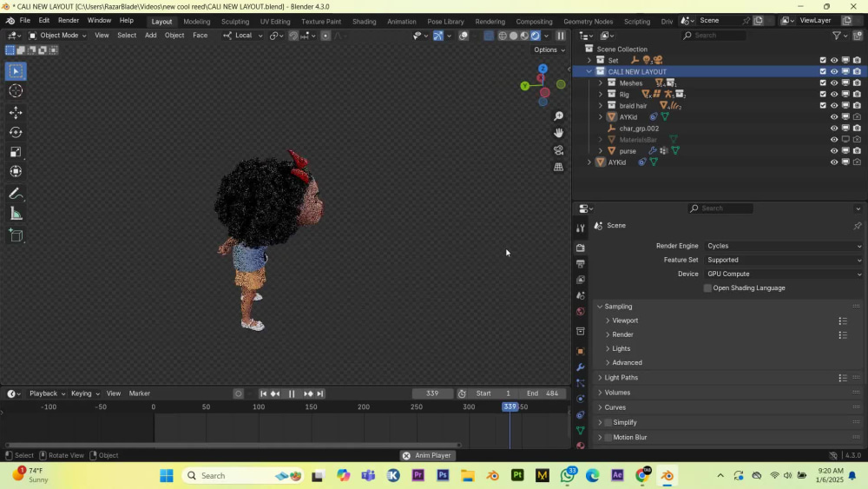Switch to the Animation workspace tab

pyautogui.click(x=401, y=22)
